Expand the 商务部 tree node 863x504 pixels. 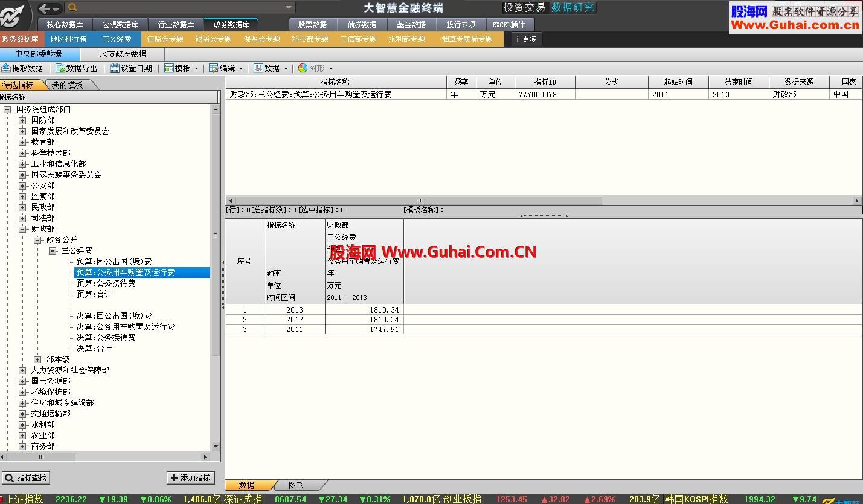pyautogui.click(x=22, y=446)
